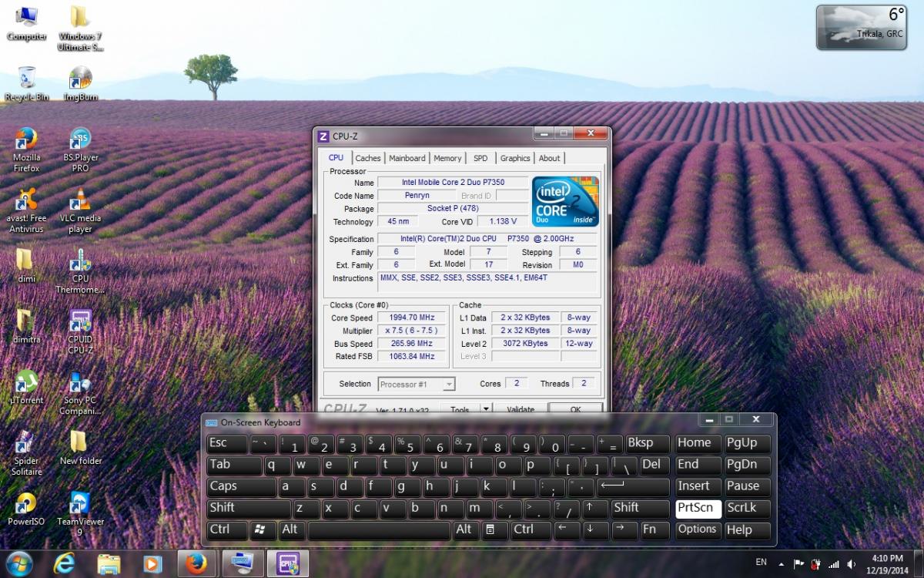Select the avast! Free Antivirus shortcut
The width and height of the screenshot is (924, 578).
click(27, 211)
